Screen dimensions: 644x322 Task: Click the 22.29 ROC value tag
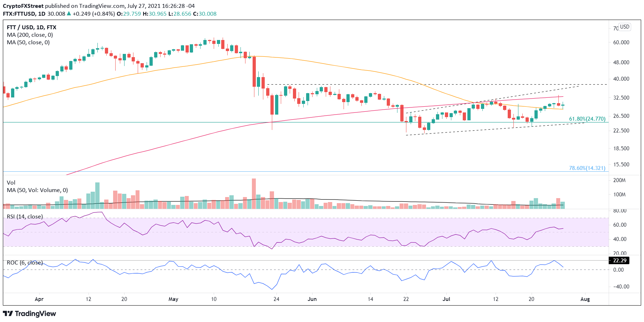pos(619,261)
